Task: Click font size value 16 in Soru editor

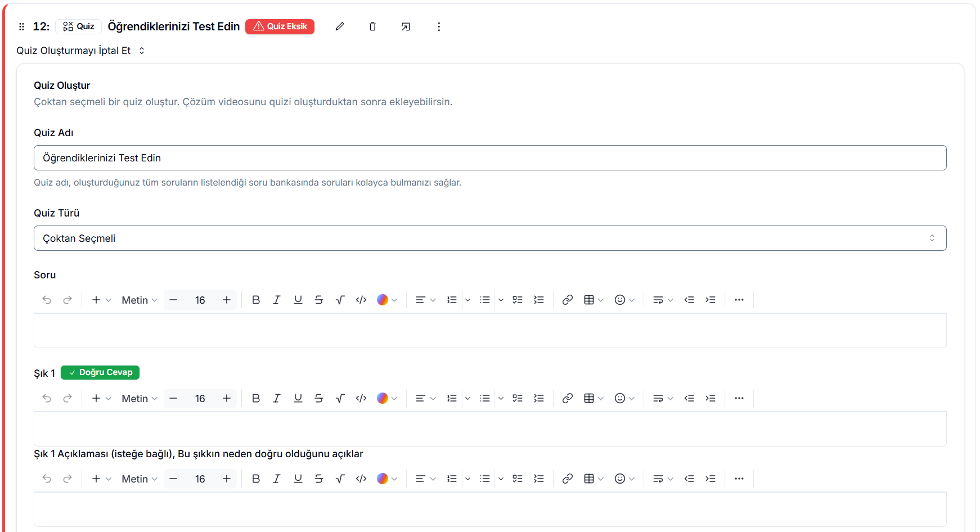Action: 200,300
